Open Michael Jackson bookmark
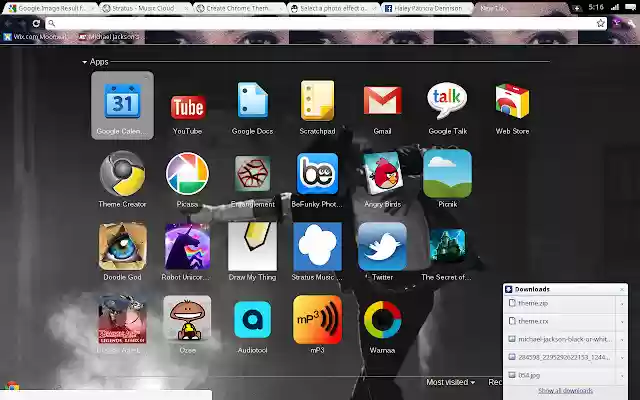This screenshot has width=640, height=400. point(109,37)
